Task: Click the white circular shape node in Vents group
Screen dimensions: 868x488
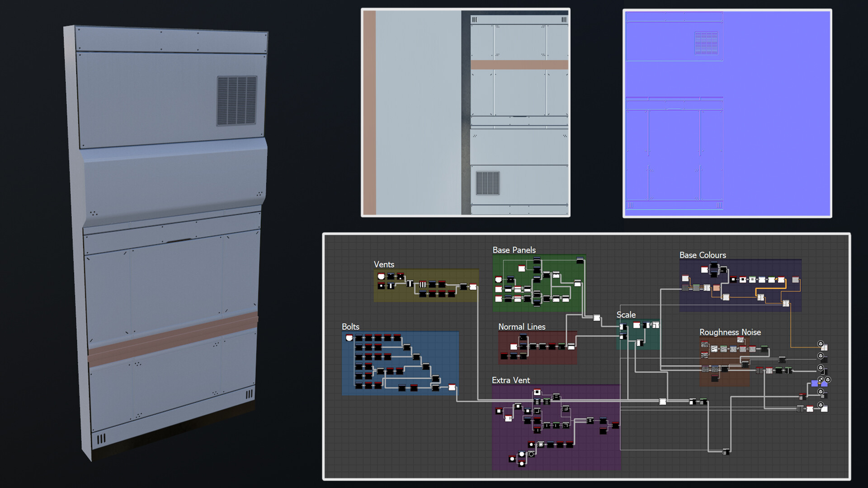Action: pos(381,276)
